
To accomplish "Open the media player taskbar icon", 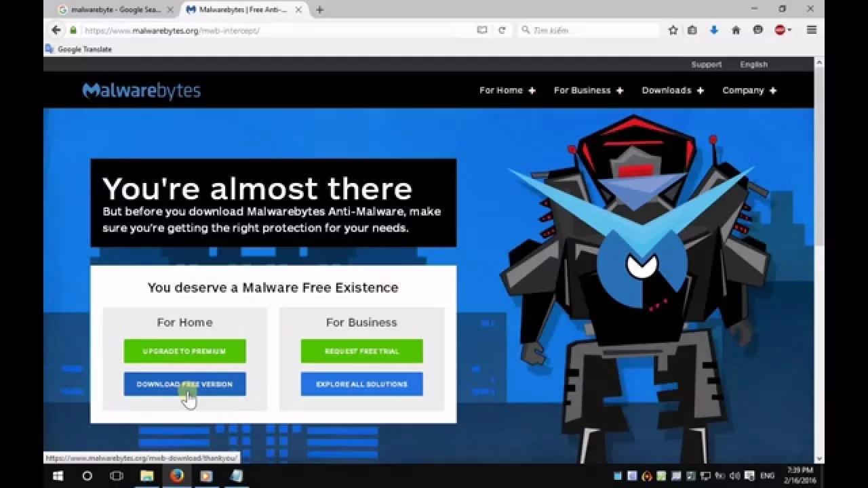I will tap(206, 476).
